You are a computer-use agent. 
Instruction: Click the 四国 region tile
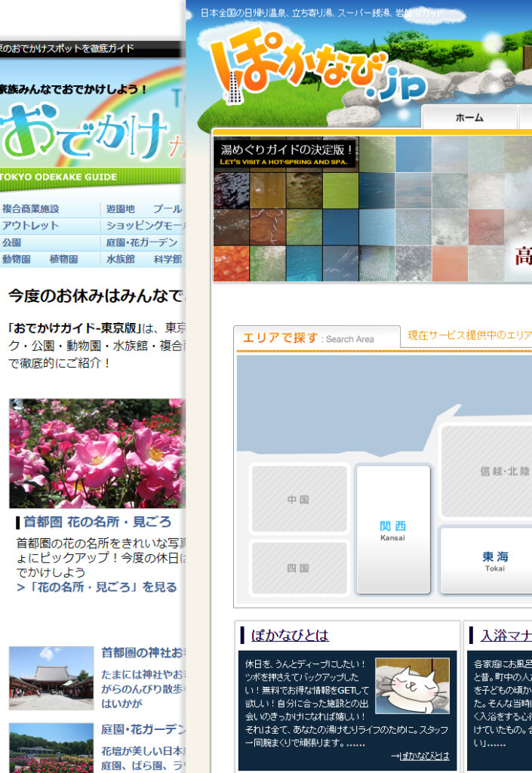[299, 568]
